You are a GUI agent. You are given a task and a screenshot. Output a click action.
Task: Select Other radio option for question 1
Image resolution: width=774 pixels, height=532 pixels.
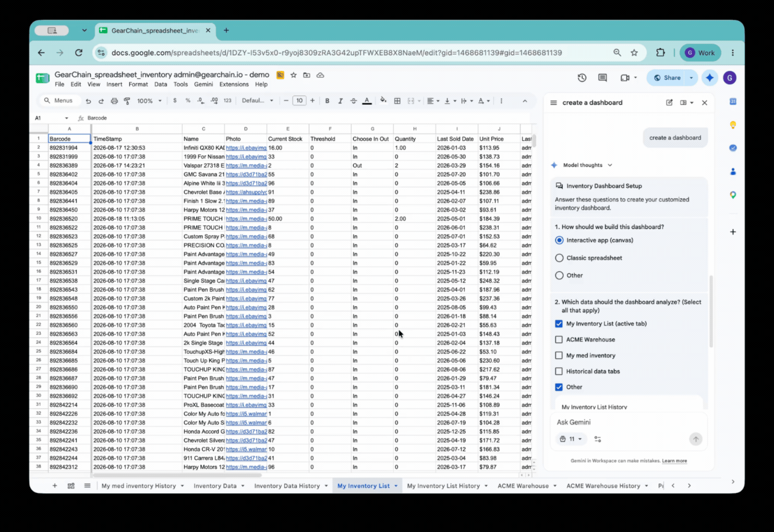pyautogui.click(x=559, y=275)
